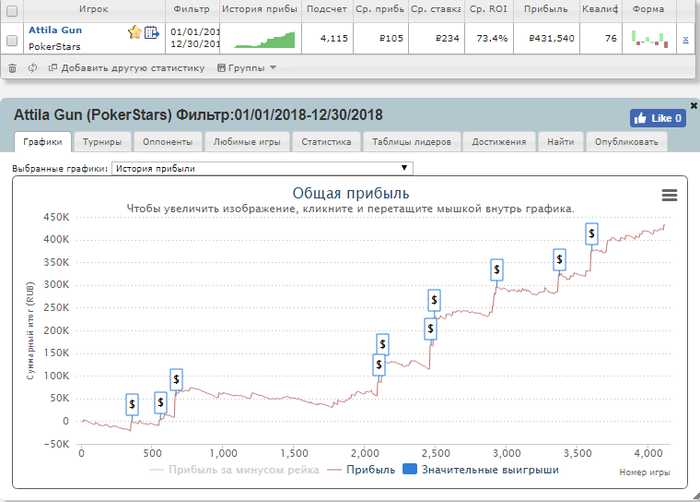Screen dimensions: 700x502
Task: Click the gold star favorite icon
Action: 134,32
